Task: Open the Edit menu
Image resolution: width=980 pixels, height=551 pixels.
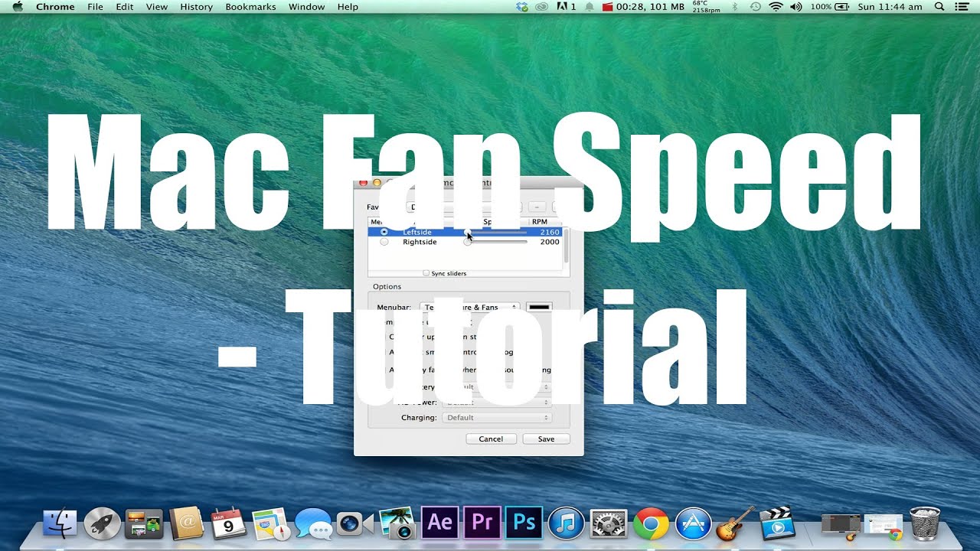Action: [x=124, y=7]
